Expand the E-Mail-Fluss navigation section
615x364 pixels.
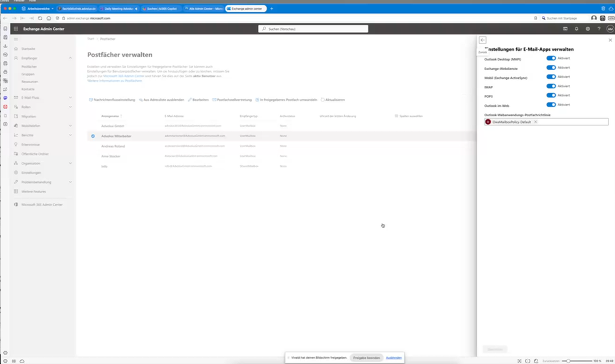click(70, 97)
